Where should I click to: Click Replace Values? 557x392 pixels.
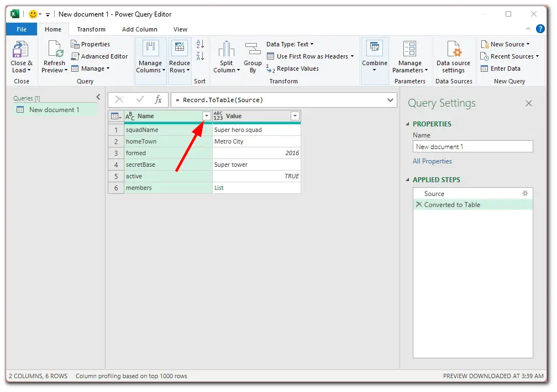click(x=293, y=68)
